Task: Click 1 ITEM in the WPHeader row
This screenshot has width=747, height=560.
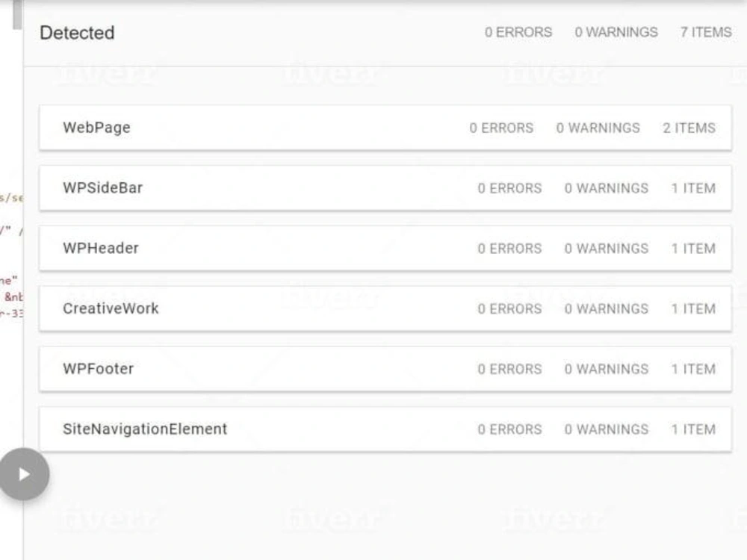Action: 693,248
